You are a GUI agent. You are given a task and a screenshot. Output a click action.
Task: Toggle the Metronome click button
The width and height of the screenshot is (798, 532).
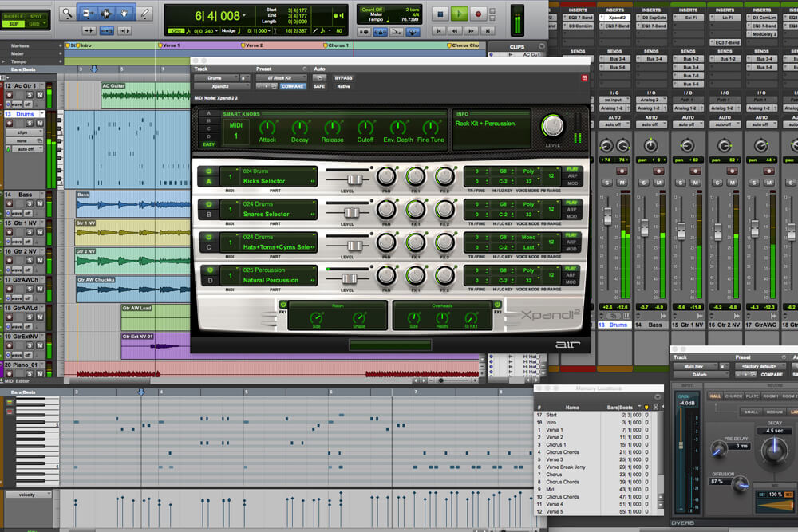click(380, 32)
